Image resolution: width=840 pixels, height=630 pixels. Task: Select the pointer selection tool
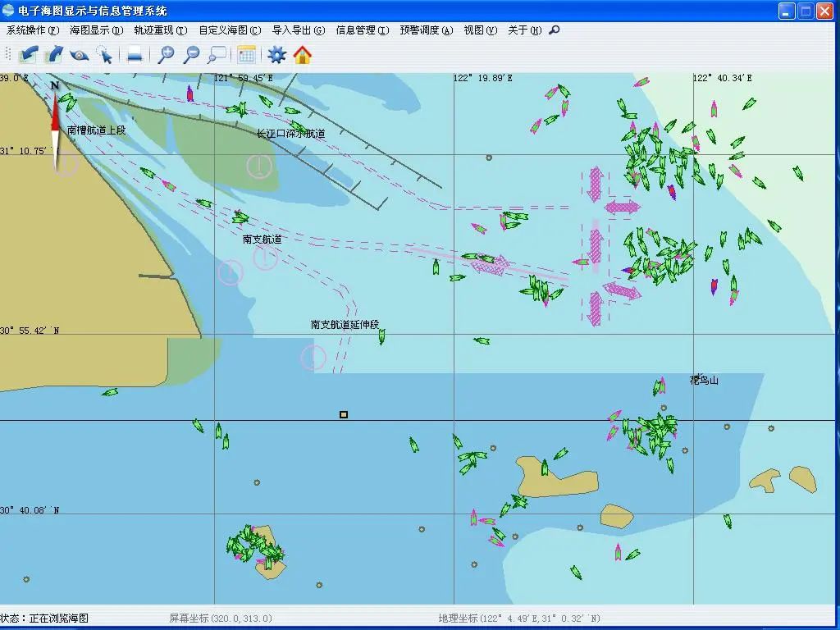[x=105, y=55]
